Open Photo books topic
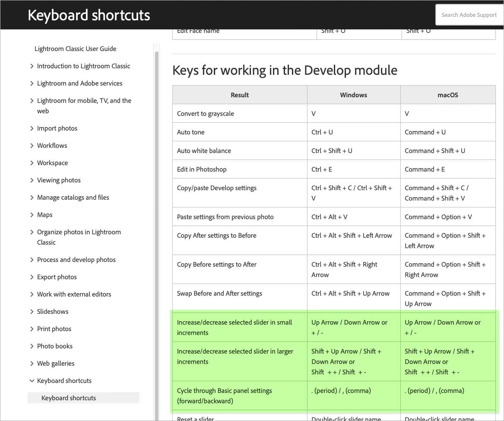Image resolution: width=504 pixels, height=421 pixels. [x=55, y=346]
